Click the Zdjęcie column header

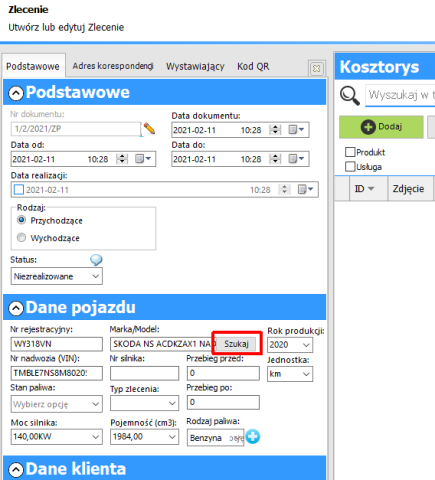click(x=410, y=189)
